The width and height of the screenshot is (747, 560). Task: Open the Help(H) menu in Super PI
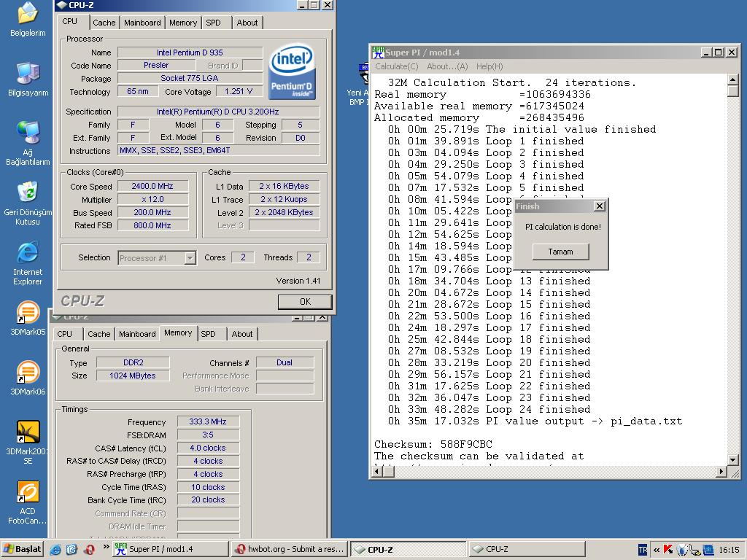coord(489,66)
